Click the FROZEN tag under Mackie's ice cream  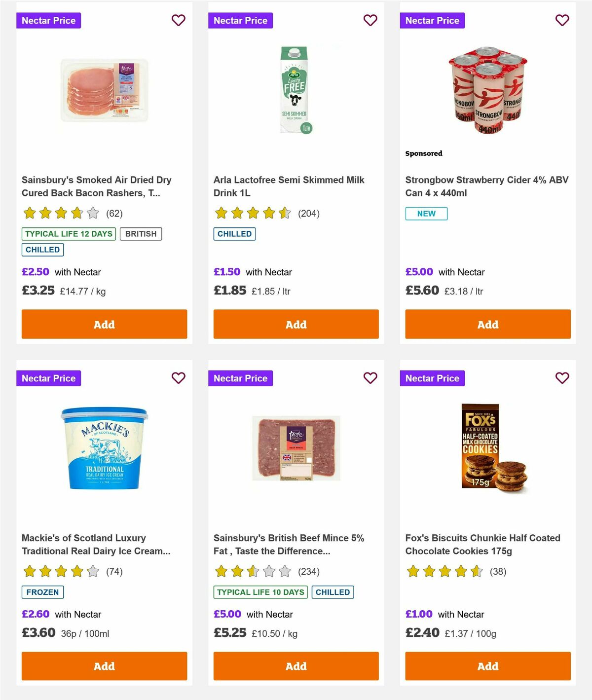42,592
